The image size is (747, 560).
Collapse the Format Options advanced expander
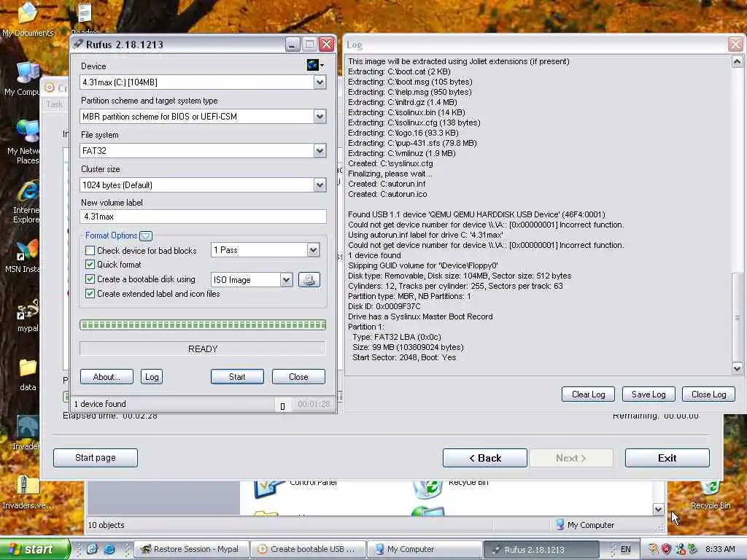tap(146, 236)
